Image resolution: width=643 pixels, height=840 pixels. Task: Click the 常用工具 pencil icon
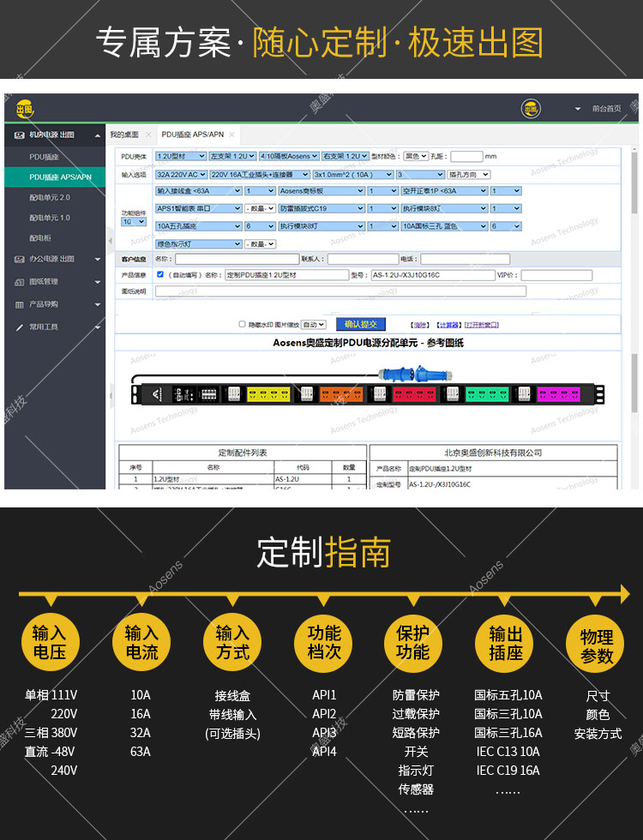pyautogui.click(x=20, y=327)
